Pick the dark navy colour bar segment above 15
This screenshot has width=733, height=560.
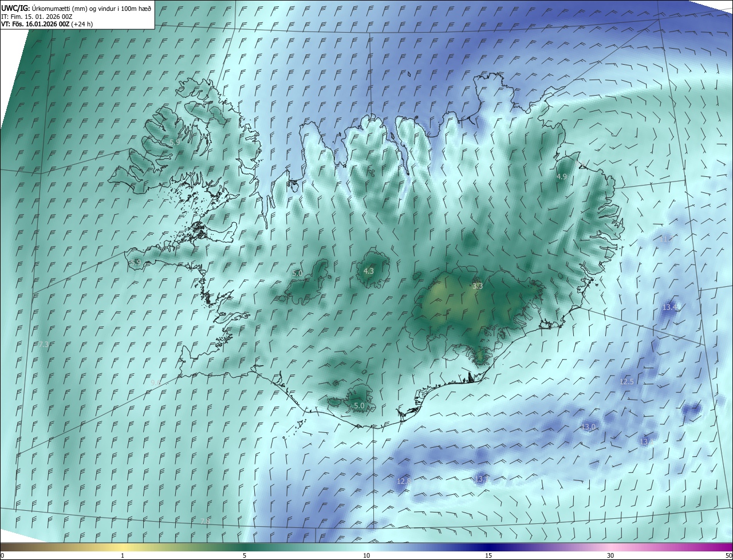pos(488,547)
